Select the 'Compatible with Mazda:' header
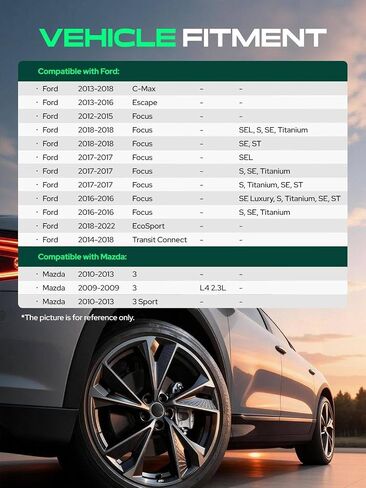Screen dimensions: 366x488 pos(82,257)
